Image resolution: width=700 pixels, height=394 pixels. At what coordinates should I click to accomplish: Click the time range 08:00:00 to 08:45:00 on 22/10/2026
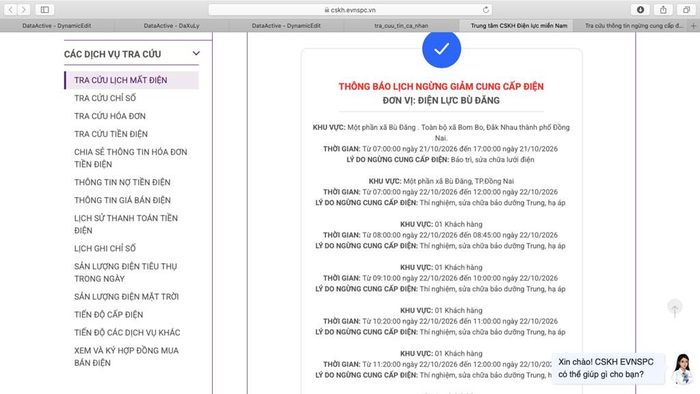point(441,235)
